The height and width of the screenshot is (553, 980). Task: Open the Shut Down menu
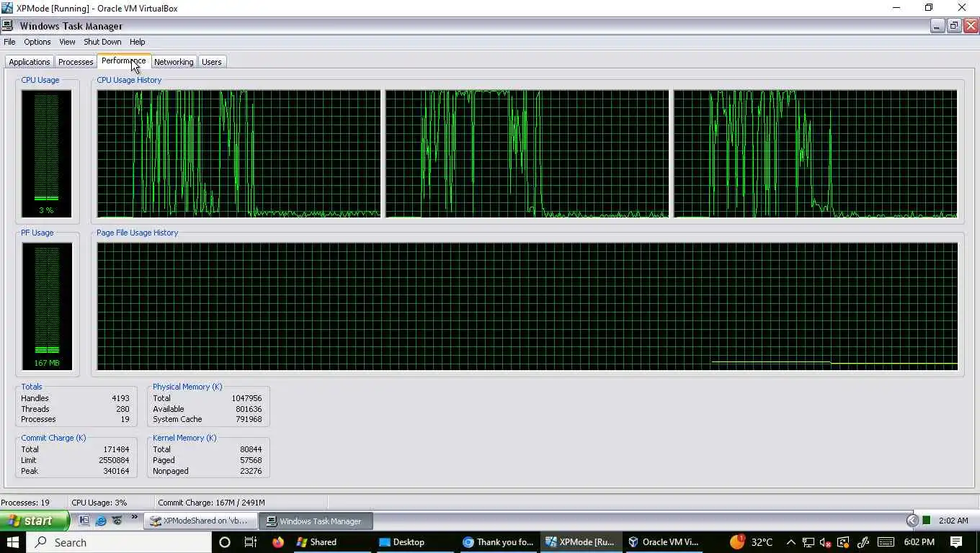click(102, 42)
